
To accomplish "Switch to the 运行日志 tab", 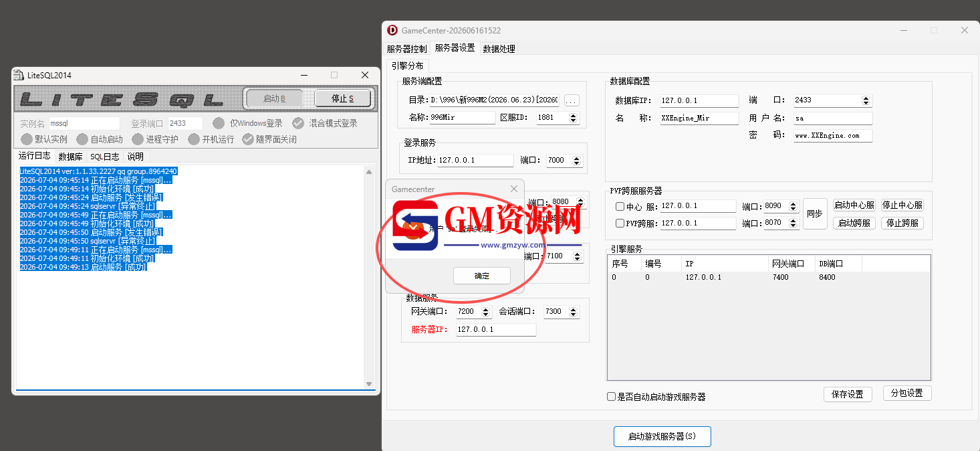I will [x=34, y=155].
